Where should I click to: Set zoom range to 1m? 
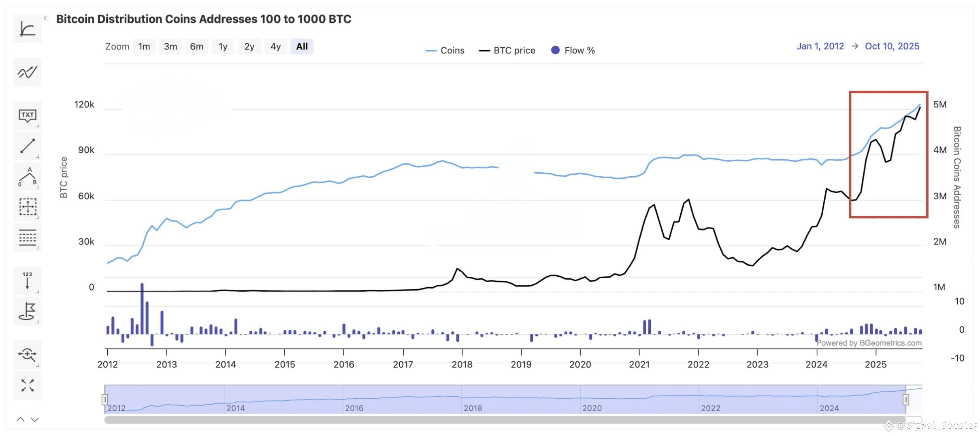tap(144, 47)
